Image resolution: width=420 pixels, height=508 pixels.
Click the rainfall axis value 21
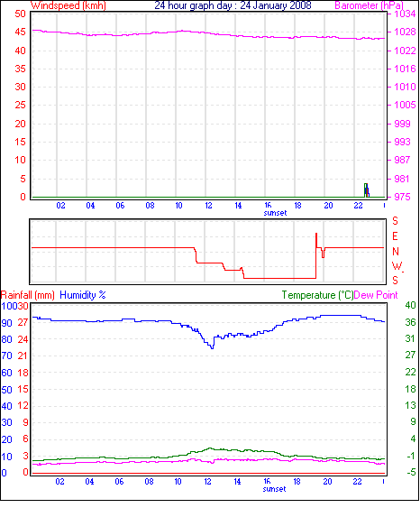(x=23, y=356)
